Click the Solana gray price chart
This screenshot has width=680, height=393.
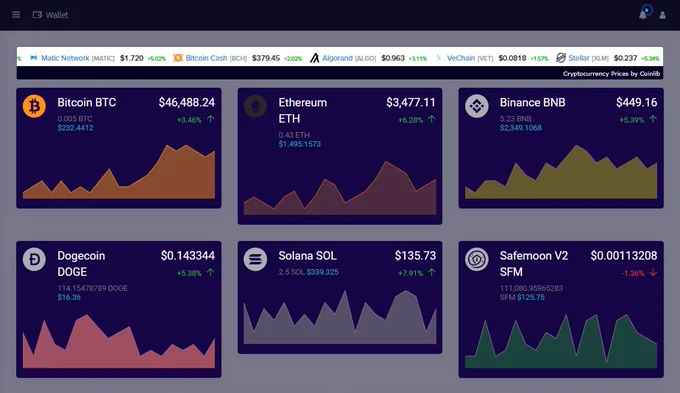[340, 317]
